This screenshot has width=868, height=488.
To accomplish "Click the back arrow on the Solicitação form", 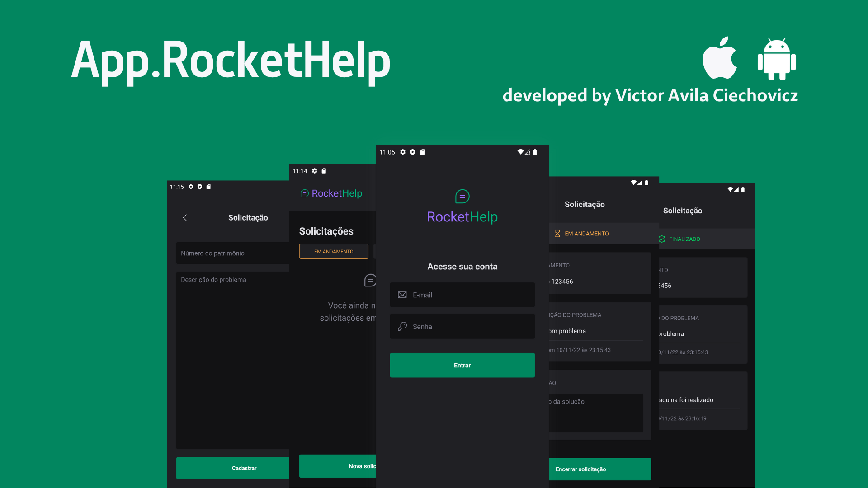I will click(185, 217).
